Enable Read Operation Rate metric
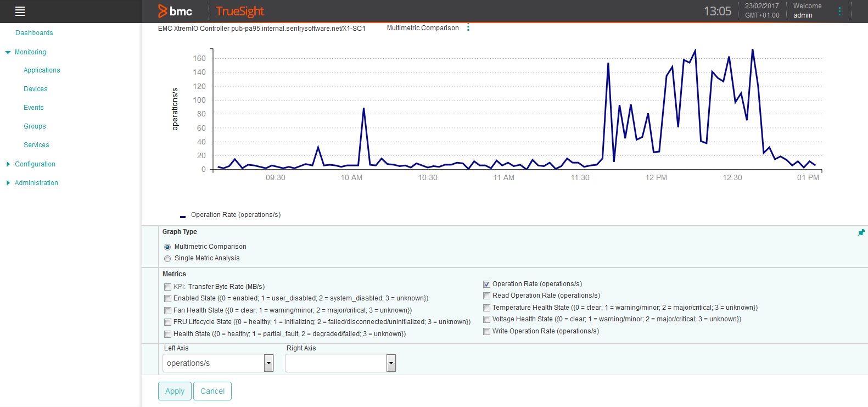 pos(486,296)
